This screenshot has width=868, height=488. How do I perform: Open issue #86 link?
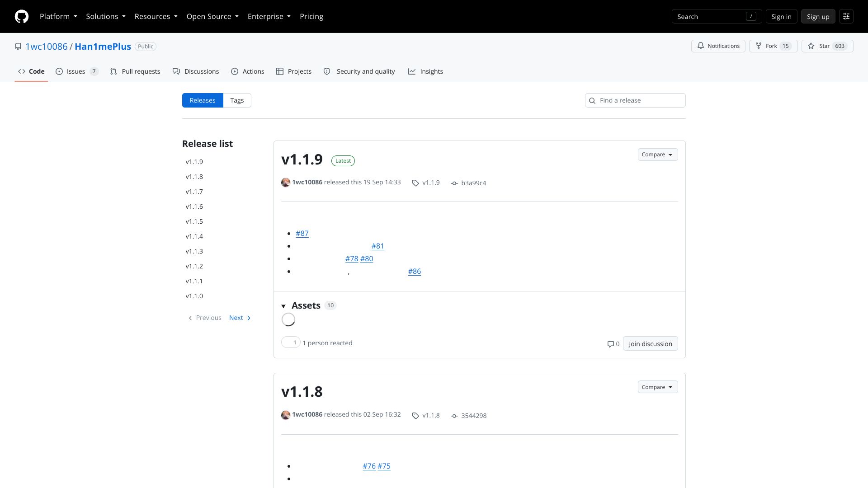[x=415, y=272]
